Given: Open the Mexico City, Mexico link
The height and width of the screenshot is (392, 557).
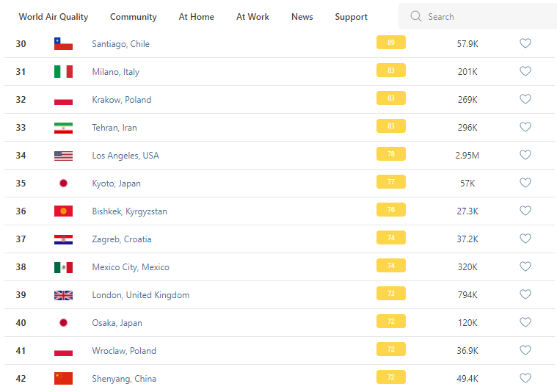Looking at the screenshot, I should point(130,267).
